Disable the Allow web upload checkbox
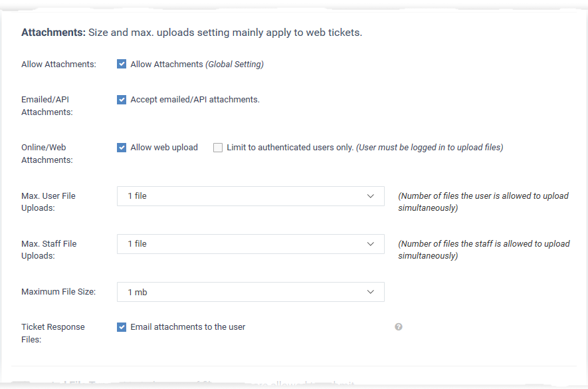This screenshot has width=588, height=389. (122, 148)
